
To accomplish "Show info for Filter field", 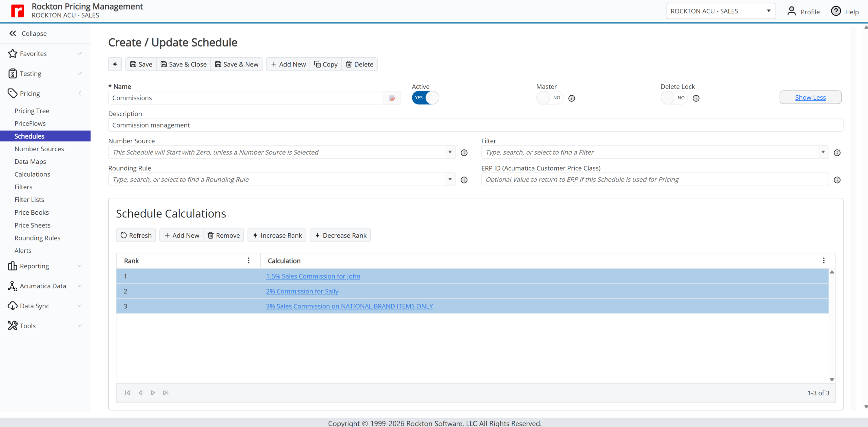I will (837, 153).
